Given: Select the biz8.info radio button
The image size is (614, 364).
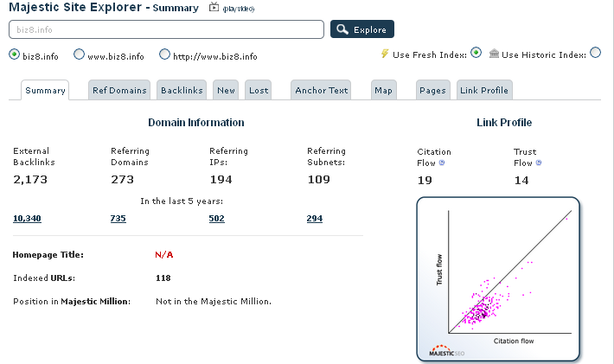Looking at the screenshot, I should point(14,54).
